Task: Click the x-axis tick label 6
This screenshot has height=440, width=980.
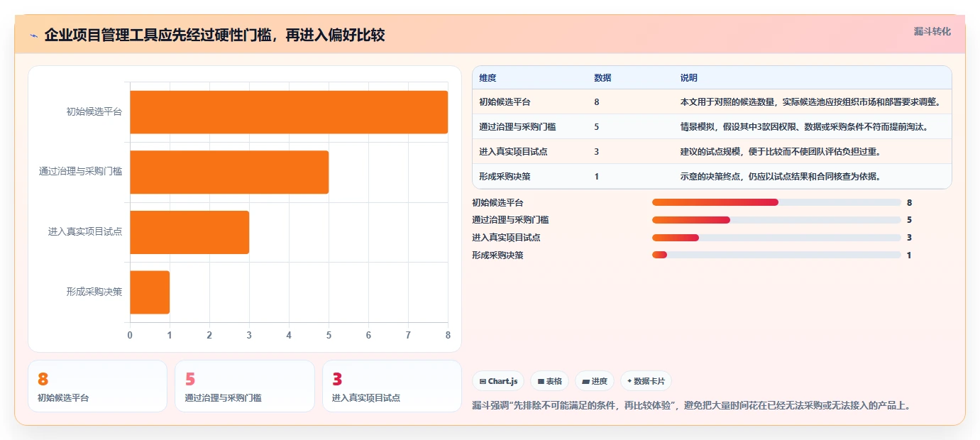Action: (368, 334)
